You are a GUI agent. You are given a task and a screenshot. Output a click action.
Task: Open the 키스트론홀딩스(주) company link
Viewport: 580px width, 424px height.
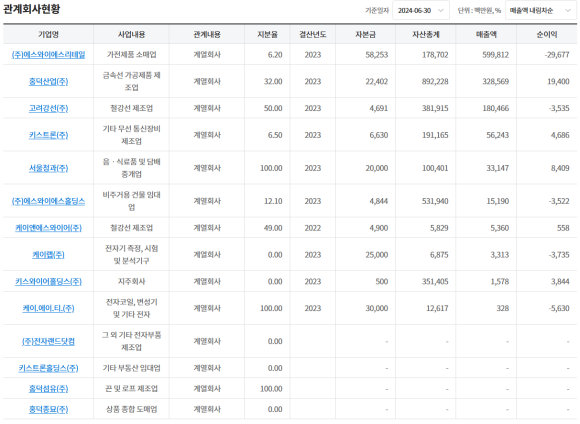pyautogui.click(x=48, y=368)
